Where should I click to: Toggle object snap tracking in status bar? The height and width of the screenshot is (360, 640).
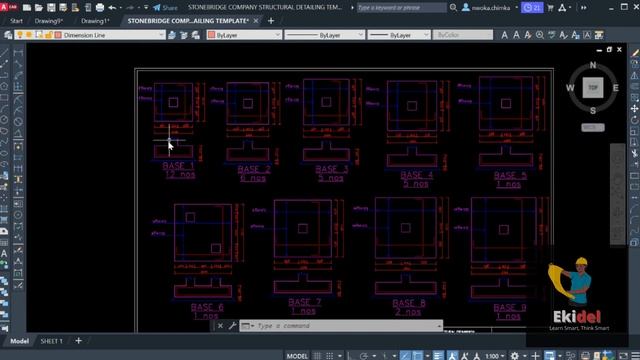pyautogui.click(x=405, y=356)
